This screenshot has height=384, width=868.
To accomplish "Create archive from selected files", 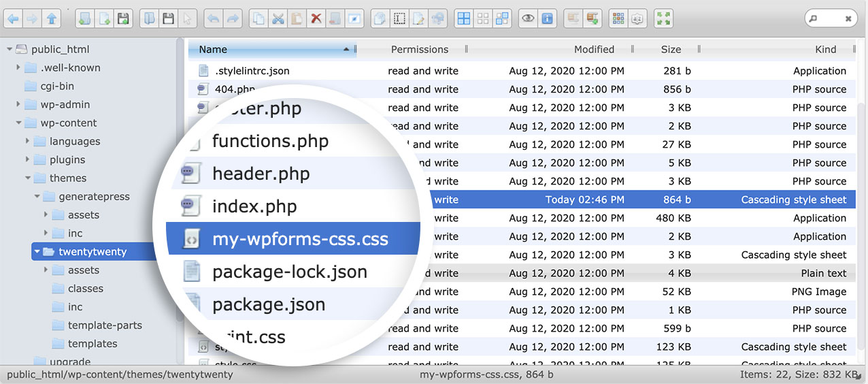I will click(592, 18).
